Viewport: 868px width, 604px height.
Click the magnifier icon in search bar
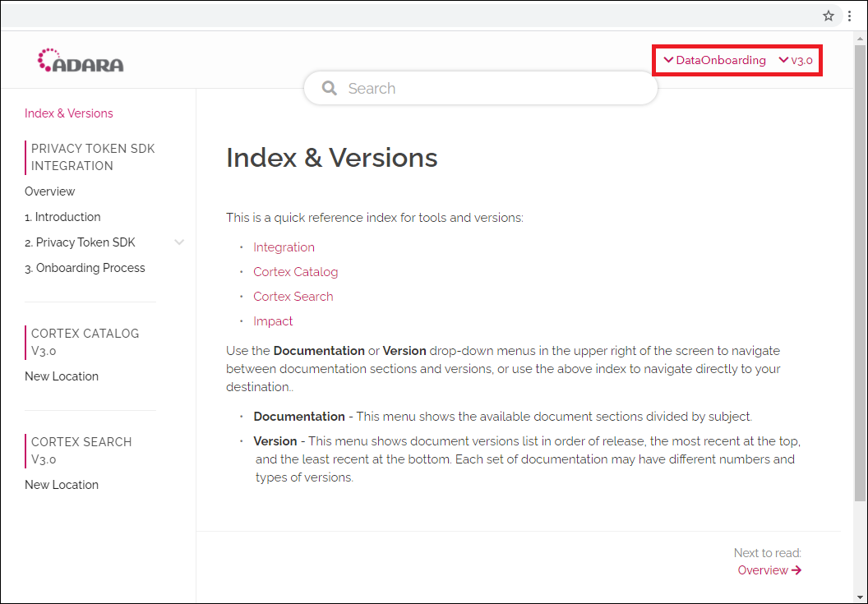330,88
